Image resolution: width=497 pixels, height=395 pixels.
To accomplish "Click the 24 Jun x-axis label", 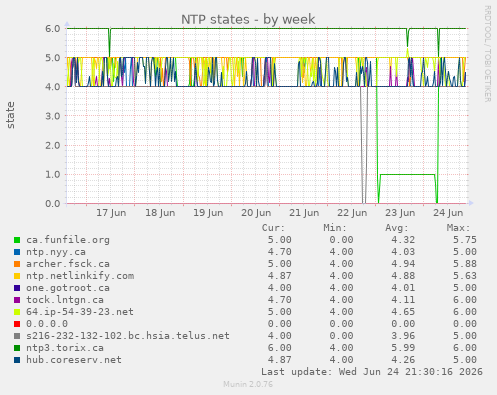I will click(448, 213).
